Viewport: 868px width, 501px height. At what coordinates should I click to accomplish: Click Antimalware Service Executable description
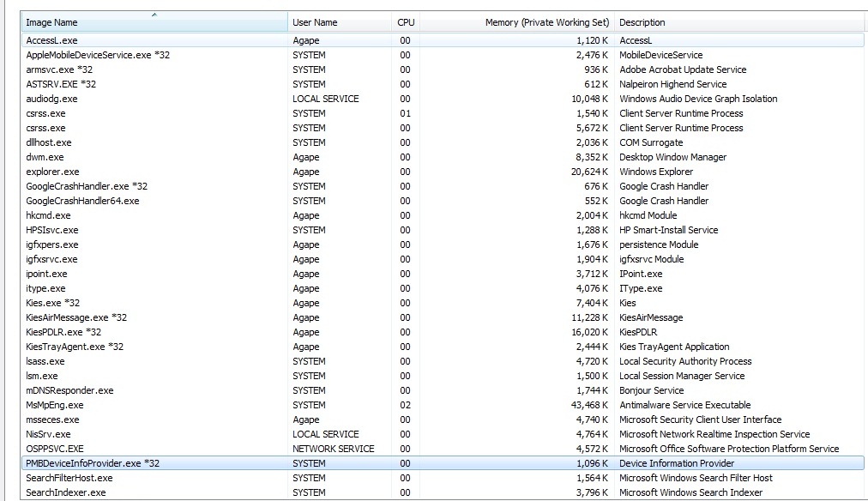coord(684,405)
